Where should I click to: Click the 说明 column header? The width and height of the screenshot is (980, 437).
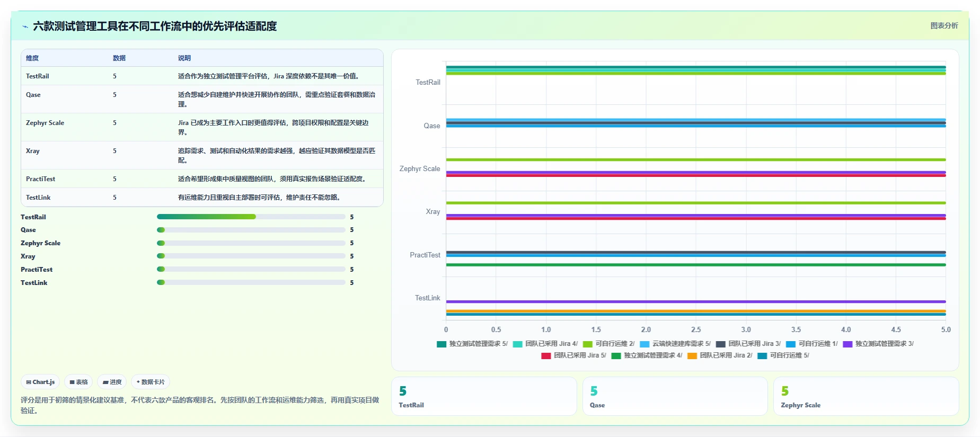(x=184, y=58)
